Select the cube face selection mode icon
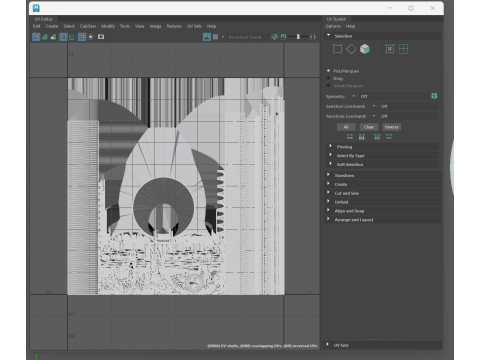Image resolution: width=480 pixels, height=360 pixels. 365,49
